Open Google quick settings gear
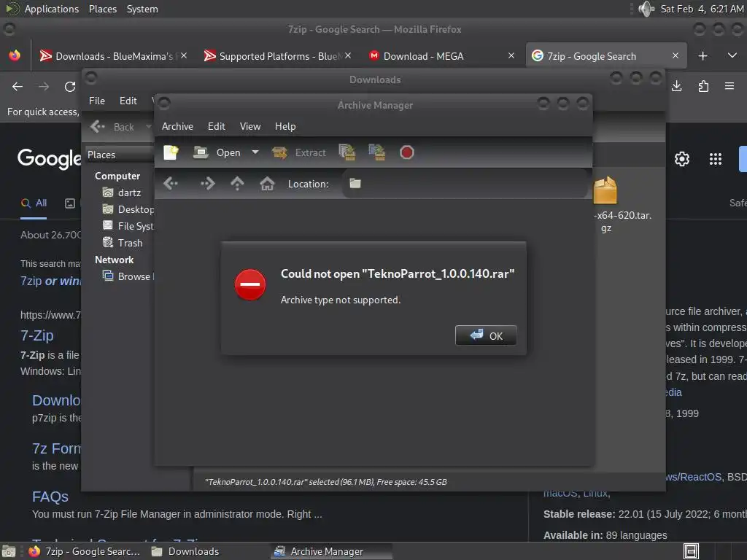The width and height of the screenshot is (747, 560). tap(682, 158)
